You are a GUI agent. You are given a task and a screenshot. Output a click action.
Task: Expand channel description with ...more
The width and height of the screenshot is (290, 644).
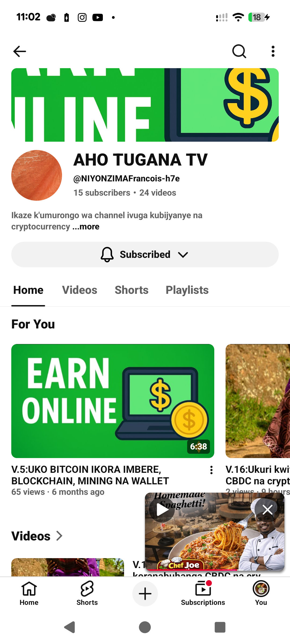click(x=86, y=226)
